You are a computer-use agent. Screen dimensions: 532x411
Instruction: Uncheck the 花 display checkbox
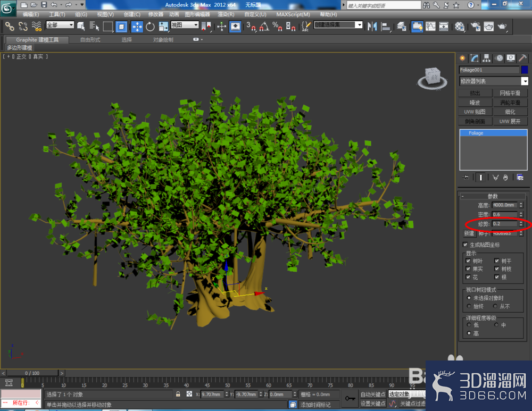[468, 277]
